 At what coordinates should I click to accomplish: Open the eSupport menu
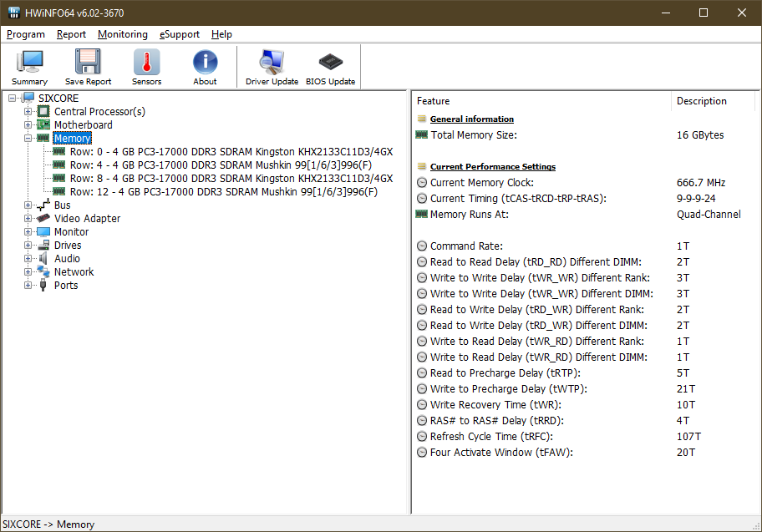[x=180, y=34]
